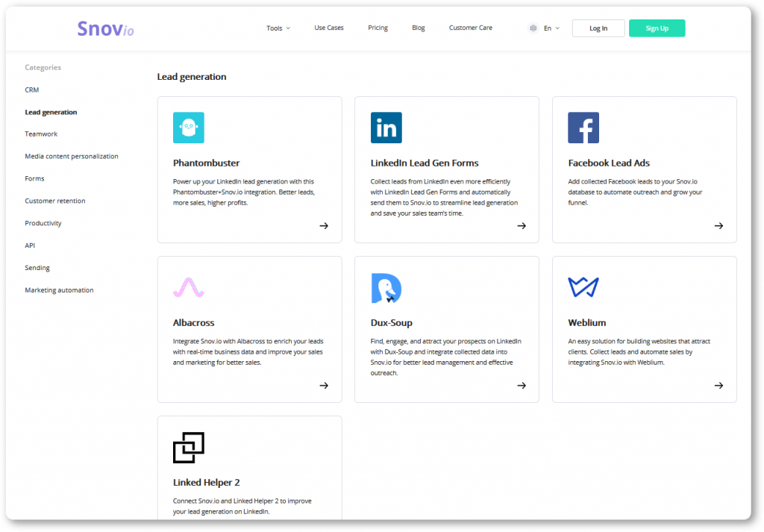Click the Phantombuster card title
This screenshot has width=764, height=532.
coord(206,163)
